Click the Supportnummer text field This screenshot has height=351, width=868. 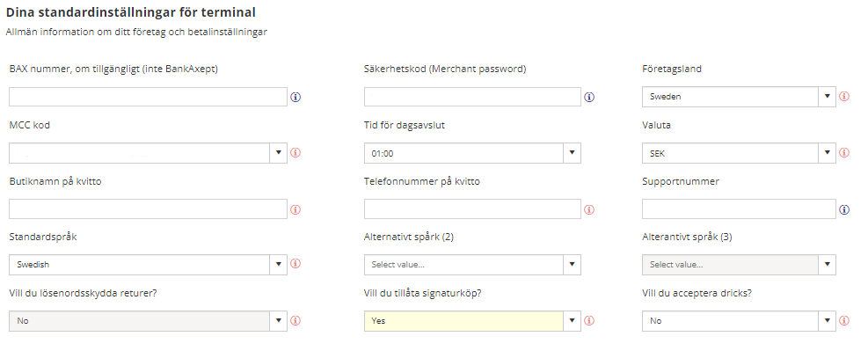pyautogui.click(x=739, y=209)
